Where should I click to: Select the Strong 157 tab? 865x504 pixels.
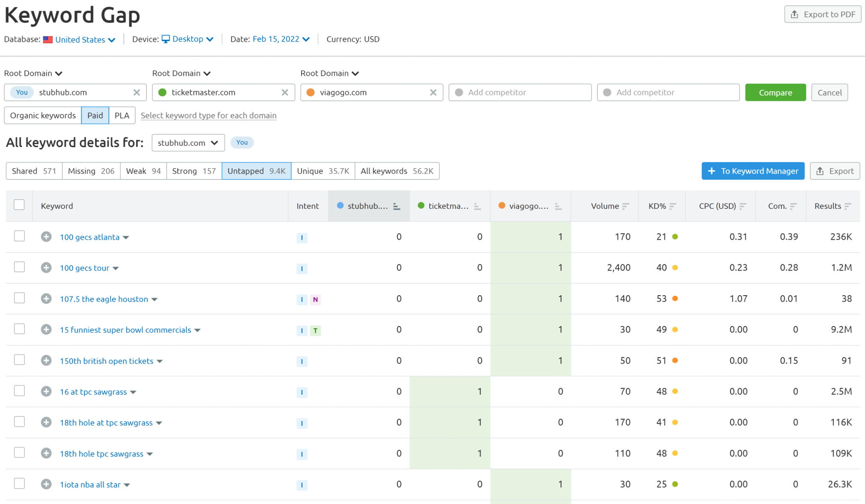(x=194, y=171)
